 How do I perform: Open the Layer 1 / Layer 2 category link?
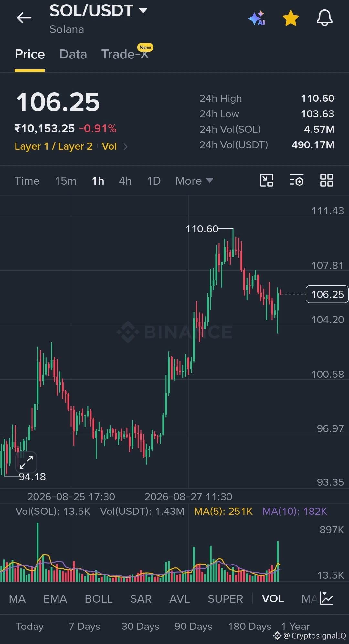tap(54, 146)
